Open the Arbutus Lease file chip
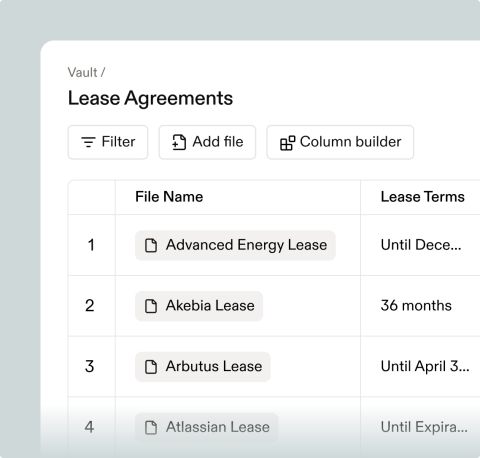480x458 pixels. click(203, 367)
